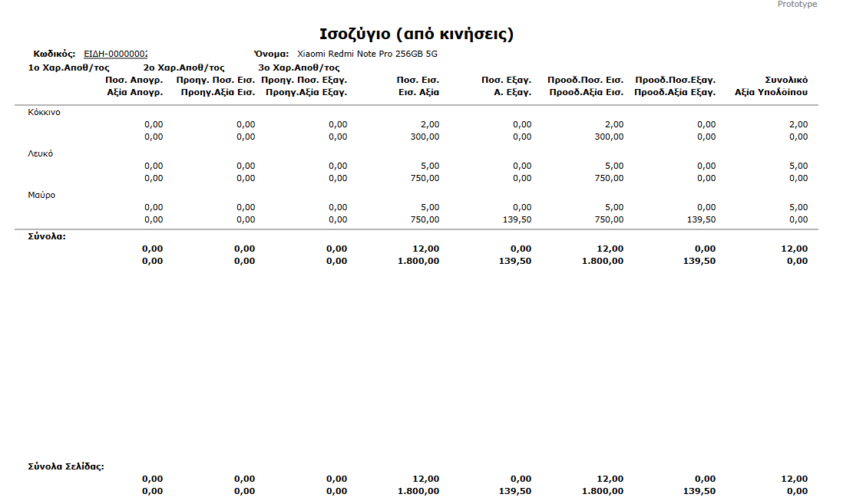Click the report title Ισοζύγιο (από κινήσεις)
Viewport: 843px width, 504px height.
[x=417, y=35]
